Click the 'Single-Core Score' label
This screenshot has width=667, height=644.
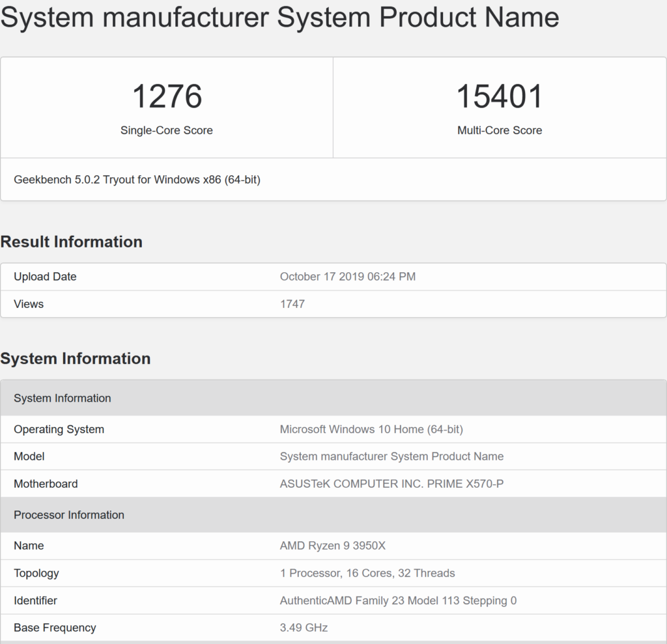(x=166, y=130)
